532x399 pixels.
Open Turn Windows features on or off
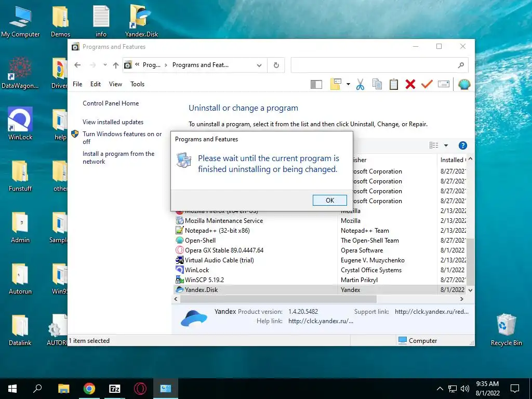[122, 138]
